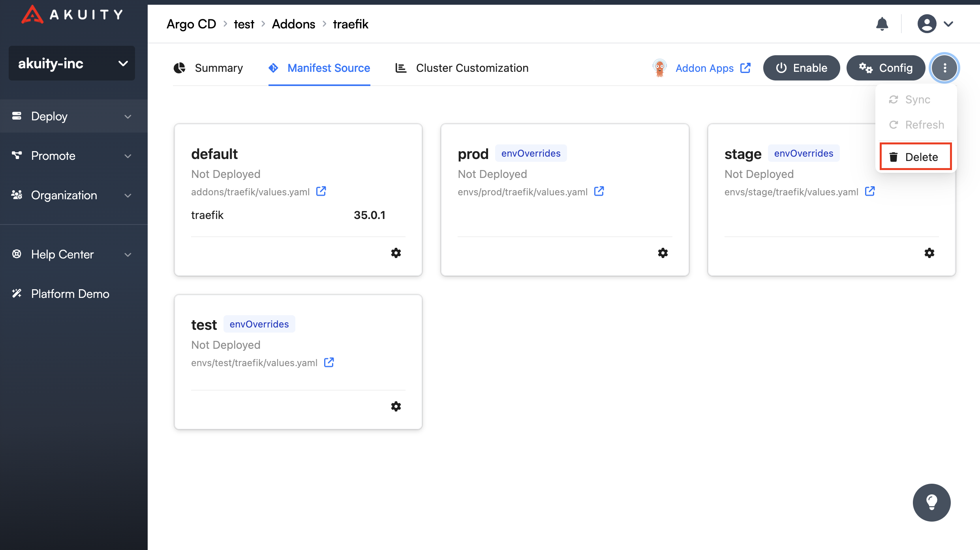Expand the Help Center sidebar section
Image resolution: width=980 pixels, height=550 pixels.
point(73,254)
